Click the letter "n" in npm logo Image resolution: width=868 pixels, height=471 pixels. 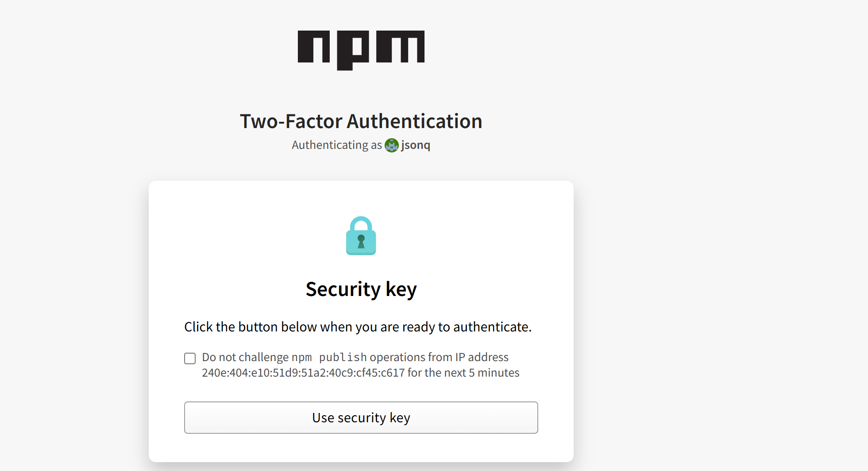[313, 47]
